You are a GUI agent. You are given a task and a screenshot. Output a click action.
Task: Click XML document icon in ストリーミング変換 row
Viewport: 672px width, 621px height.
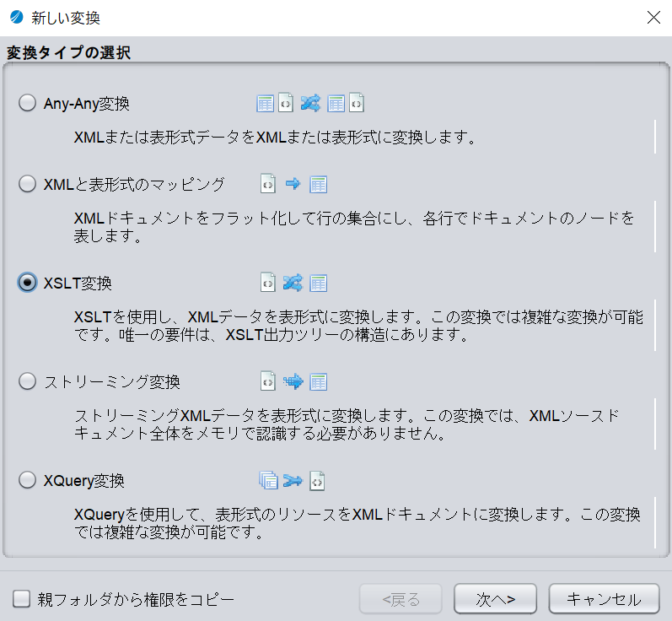(x=268, y=381)
